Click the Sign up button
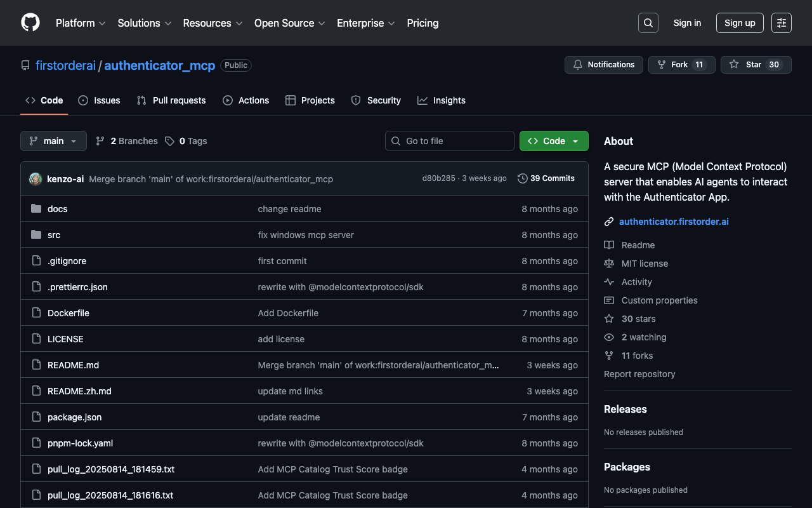The image size is (812, 508). coord(739,23)
